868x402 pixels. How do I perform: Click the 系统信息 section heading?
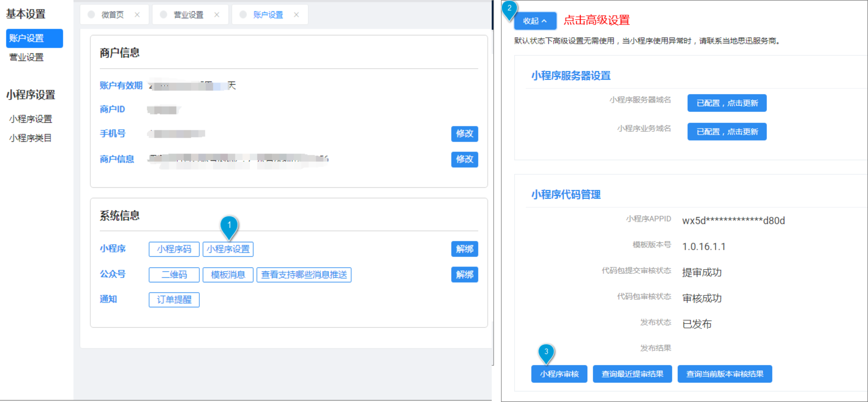pyautogui.click(x=119, y=216)
